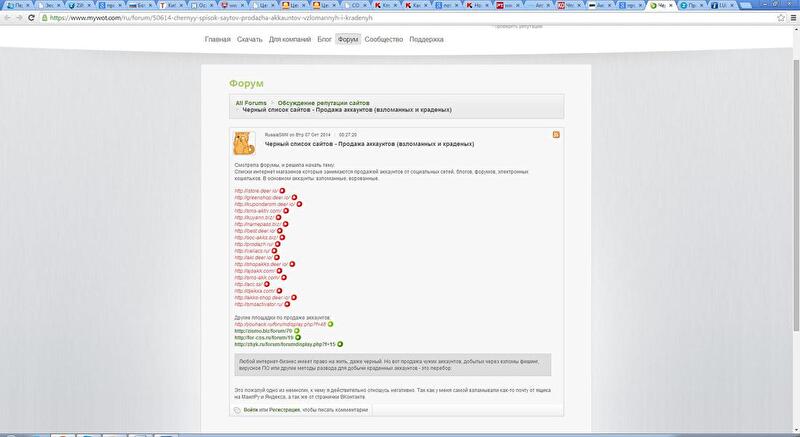This screenshot has width=800, height=437.
Task: Click the green rating icon beside youhack.ru link
Action: click(331, 323)
